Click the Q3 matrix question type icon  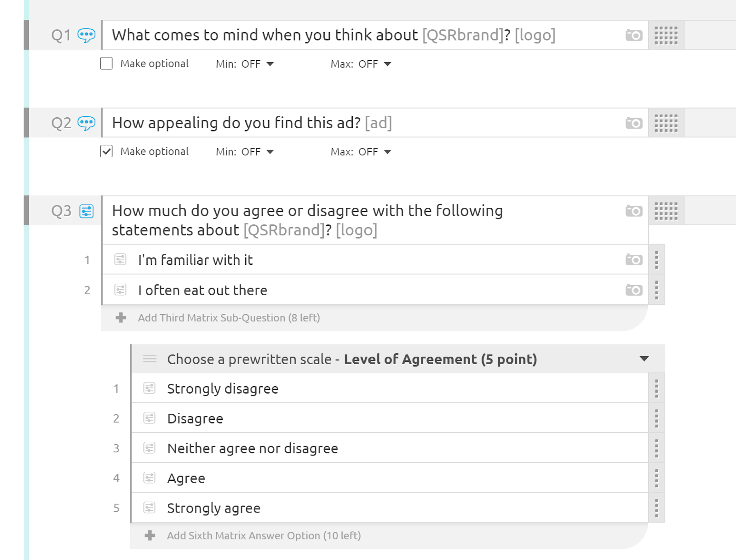point(86,211)
